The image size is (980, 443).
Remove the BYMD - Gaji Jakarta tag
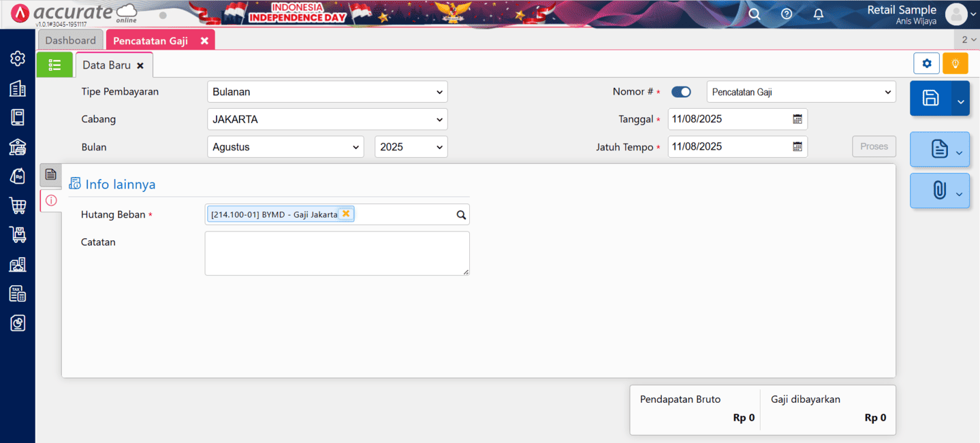346,214
